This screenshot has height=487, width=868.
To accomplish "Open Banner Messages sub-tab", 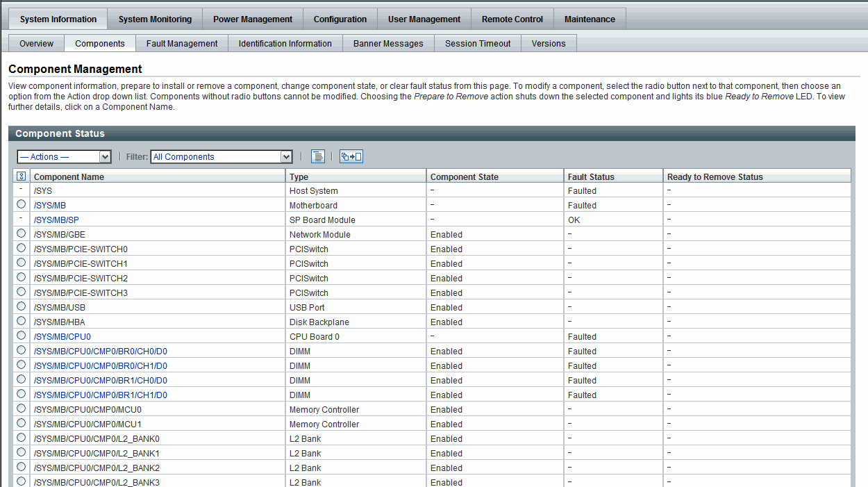I will coord(388,43).
